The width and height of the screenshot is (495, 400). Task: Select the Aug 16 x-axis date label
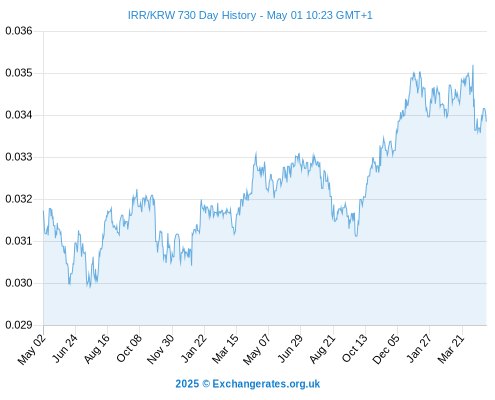(96, 349)
